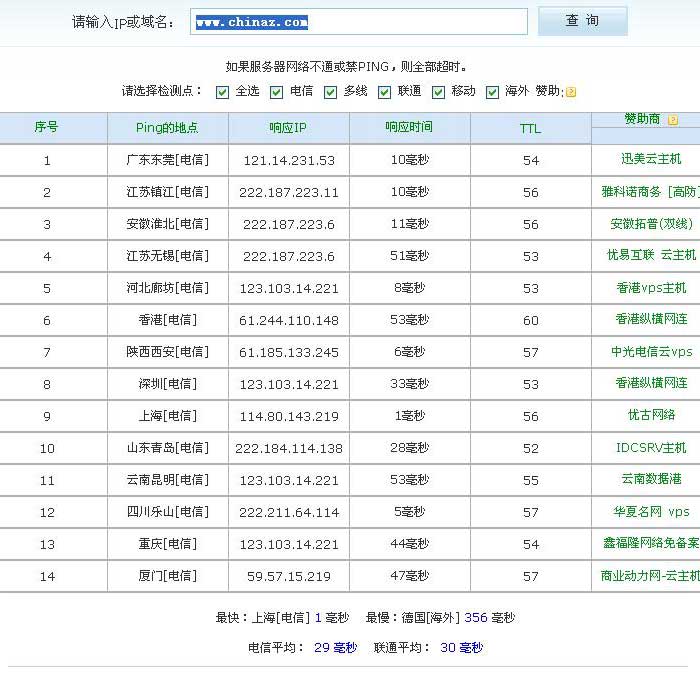Open sponsor link 中光电信云vps

click(x=652, y=352)
